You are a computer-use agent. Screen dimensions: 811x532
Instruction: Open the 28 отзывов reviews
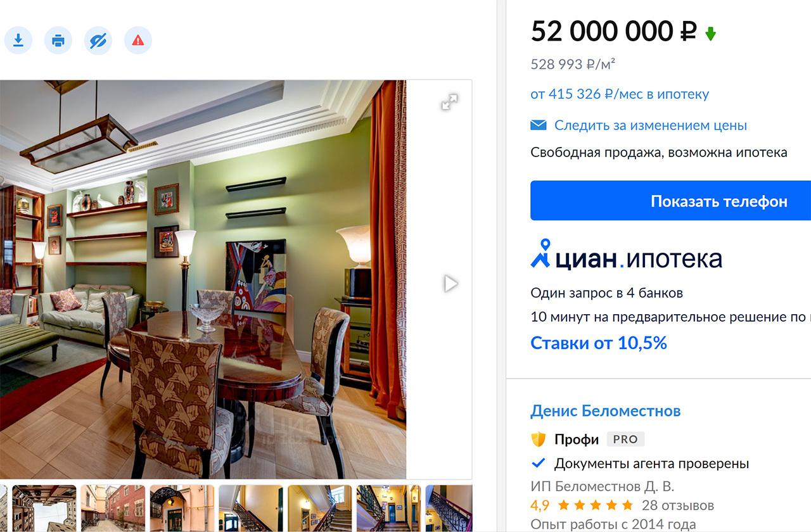(678, 505)
